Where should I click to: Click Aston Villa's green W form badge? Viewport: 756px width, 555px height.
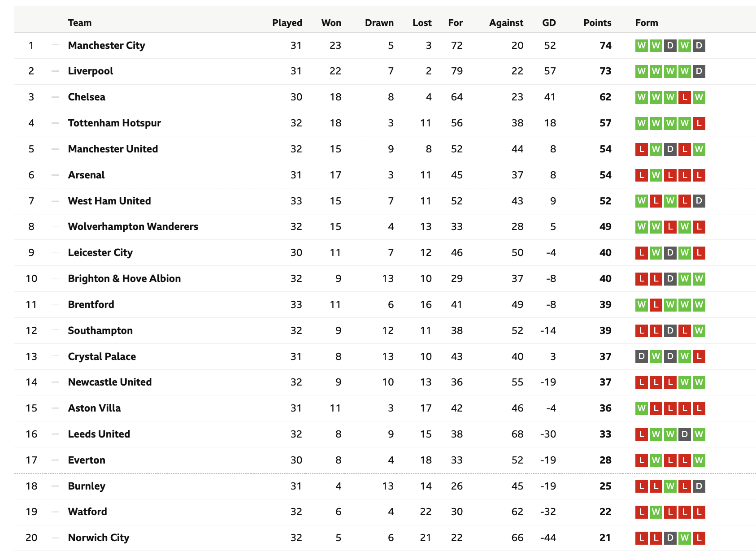click(x=641, y=408)
